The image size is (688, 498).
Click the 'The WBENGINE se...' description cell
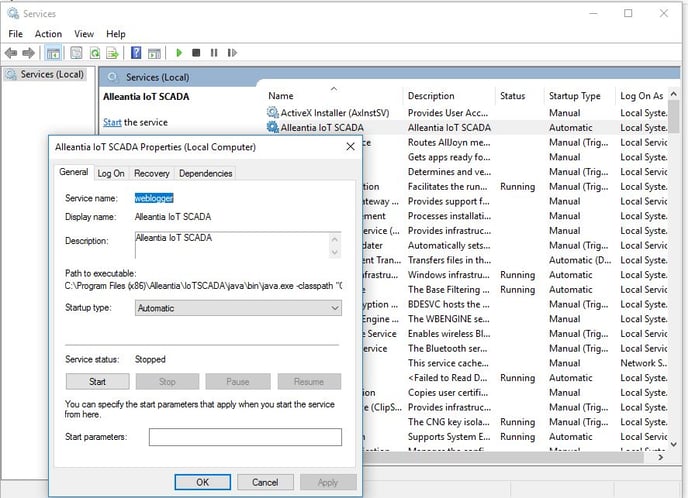[x=447, y=319]
